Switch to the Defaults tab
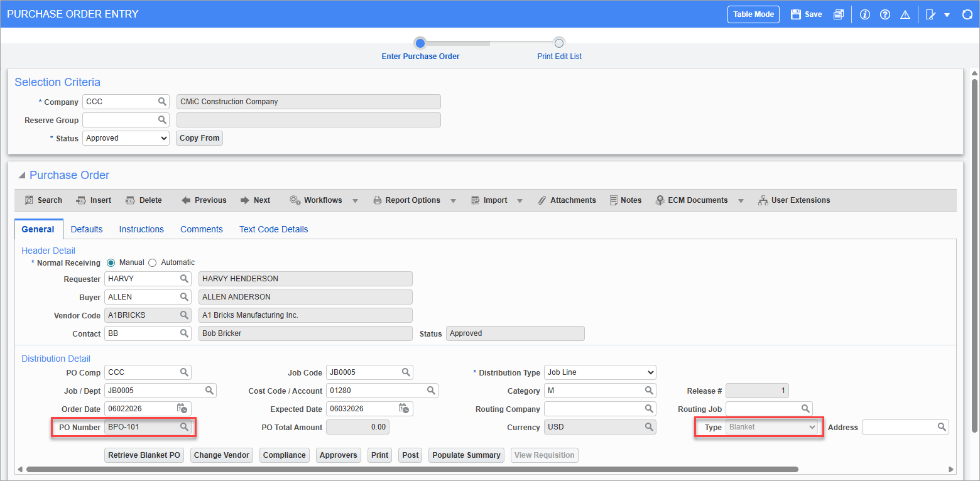 pyautogui.click(x=87, y=229)
